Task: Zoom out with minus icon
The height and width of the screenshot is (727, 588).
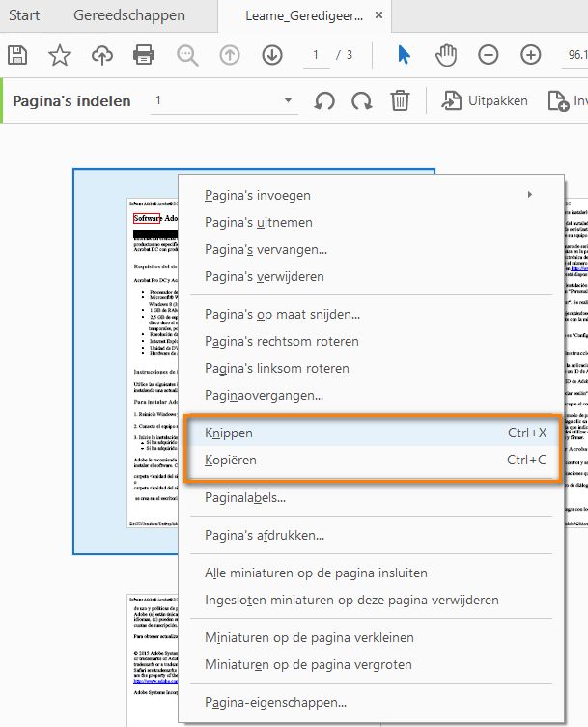Action: 489,55
